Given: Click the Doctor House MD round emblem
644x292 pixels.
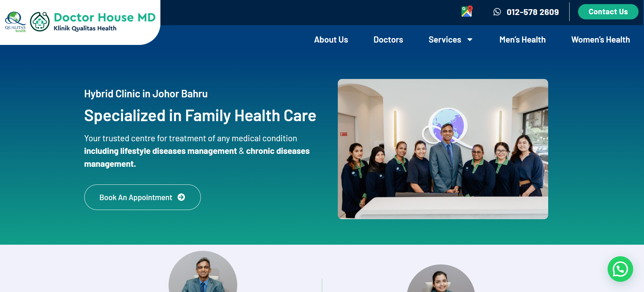Looking at the screenshot, I should (40, 22).
